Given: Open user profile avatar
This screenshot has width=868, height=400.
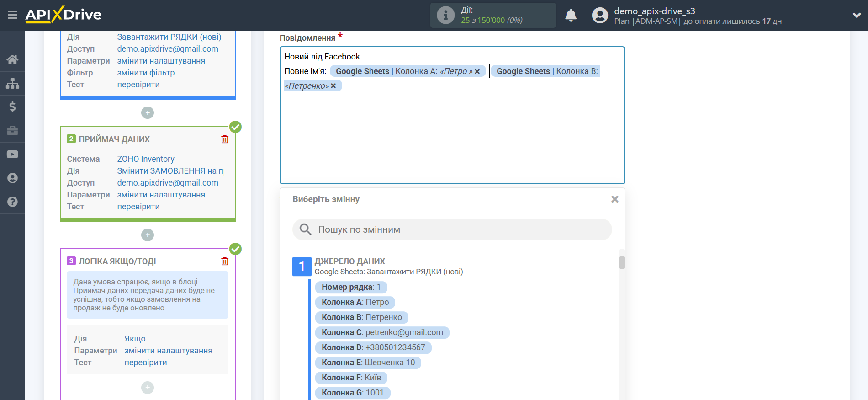Looking at the screenshot, I should pos(600,15).
